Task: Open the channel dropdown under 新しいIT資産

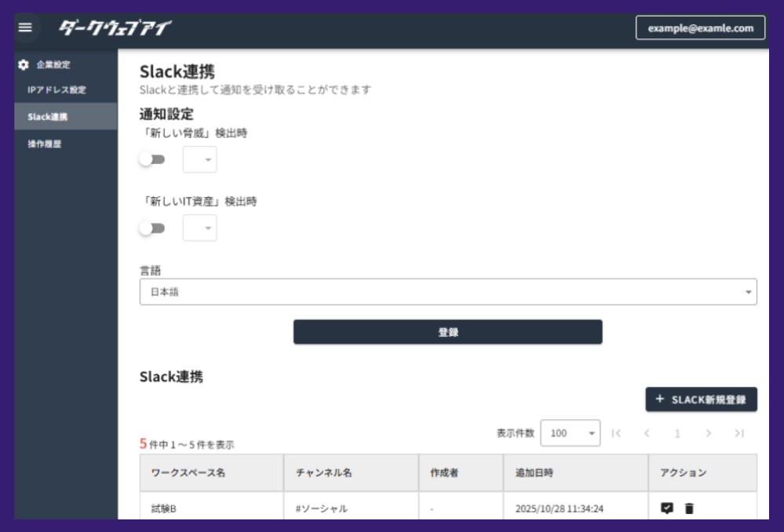Action: pos(199,228)
